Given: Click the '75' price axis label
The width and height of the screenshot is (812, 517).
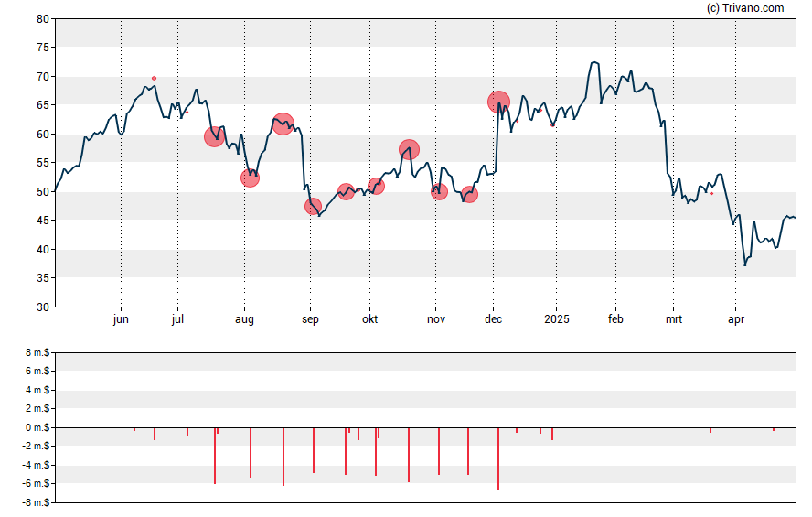Looking at the screenshot, I should pos(43,48).
